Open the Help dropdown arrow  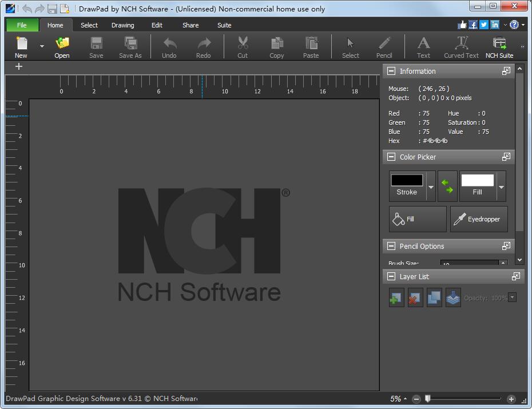(x=523, y=25)
